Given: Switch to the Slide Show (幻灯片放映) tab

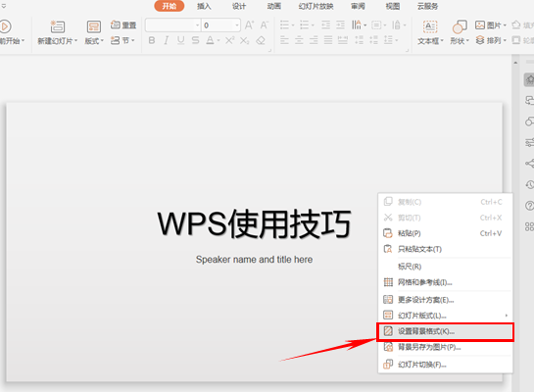Looking at the screenshot, I should pos(316,6).
